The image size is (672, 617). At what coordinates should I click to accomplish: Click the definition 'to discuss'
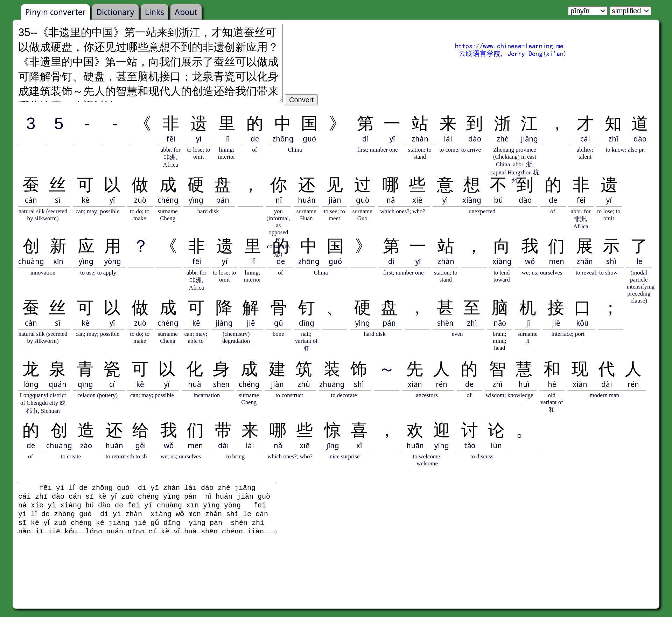[482, 456]
